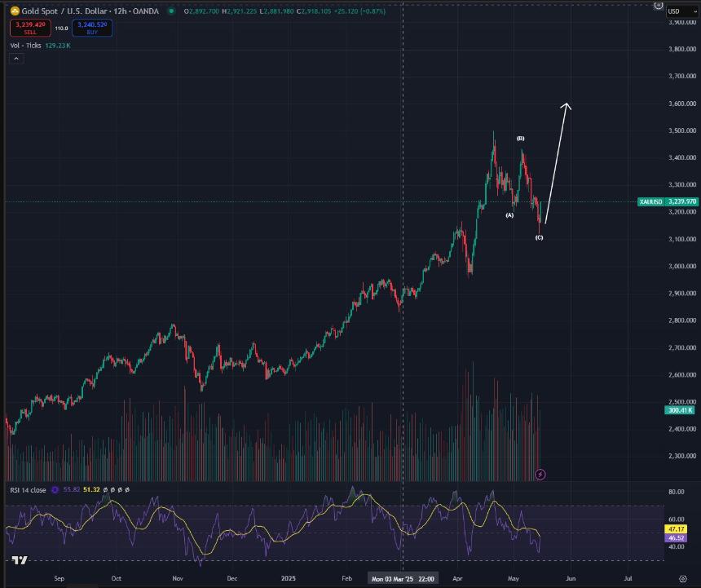Click the purple lightning bolt icon
This screenshot has height=588, width=701.
540,475
